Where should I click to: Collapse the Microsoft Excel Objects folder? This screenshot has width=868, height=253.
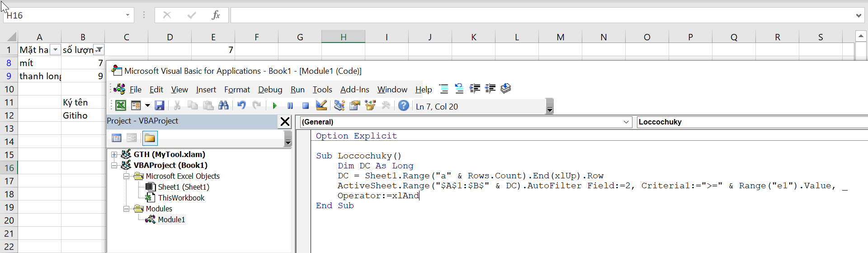tap(126, 177)
